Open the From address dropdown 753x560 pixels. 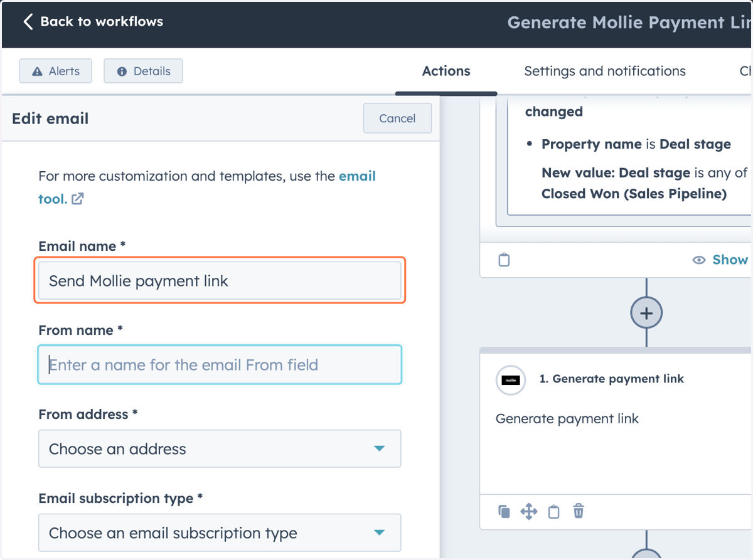tap(220, 448)
